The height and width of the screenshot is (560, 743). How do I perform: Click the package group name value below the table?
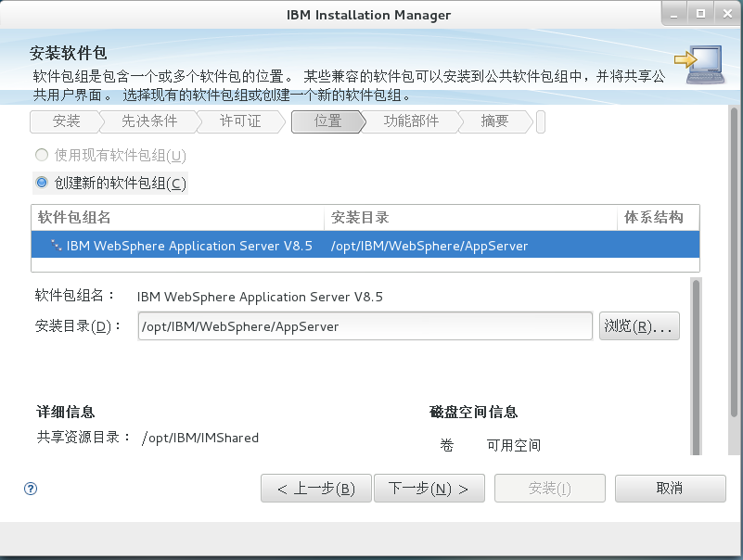(260, 297)
